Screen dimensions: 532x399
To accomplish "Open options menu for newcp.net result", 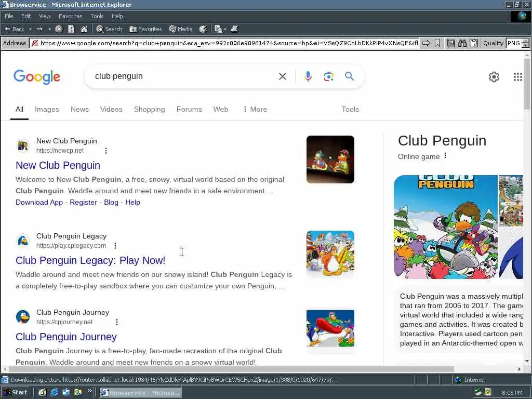I will pos(106,151).
